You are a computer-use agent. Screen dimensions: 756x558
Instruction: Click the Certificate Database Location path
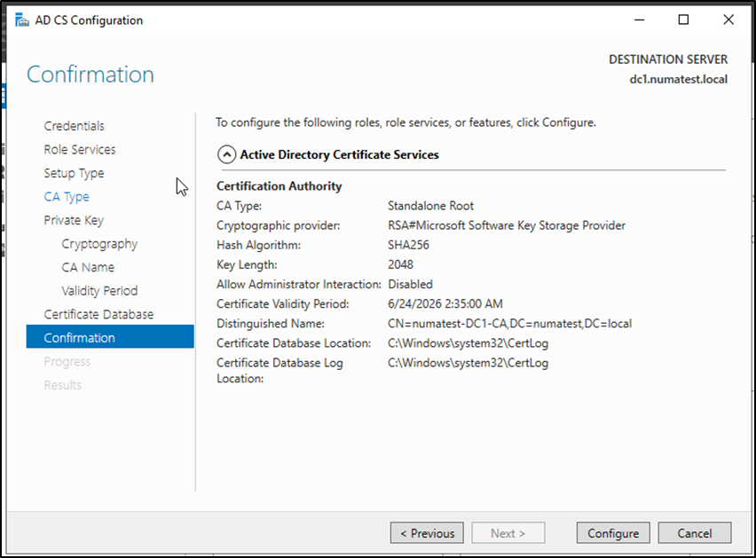[x=468, y=343]
